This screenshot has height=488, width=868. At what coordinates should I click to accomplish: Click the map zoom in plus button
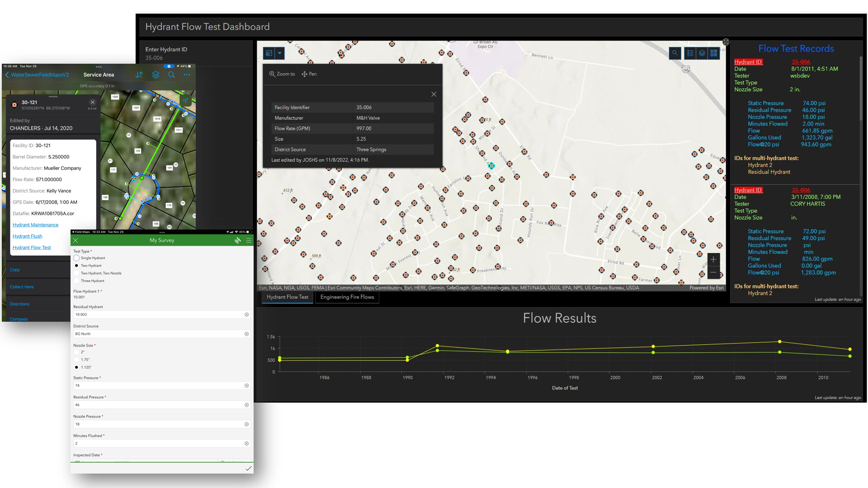713,259
